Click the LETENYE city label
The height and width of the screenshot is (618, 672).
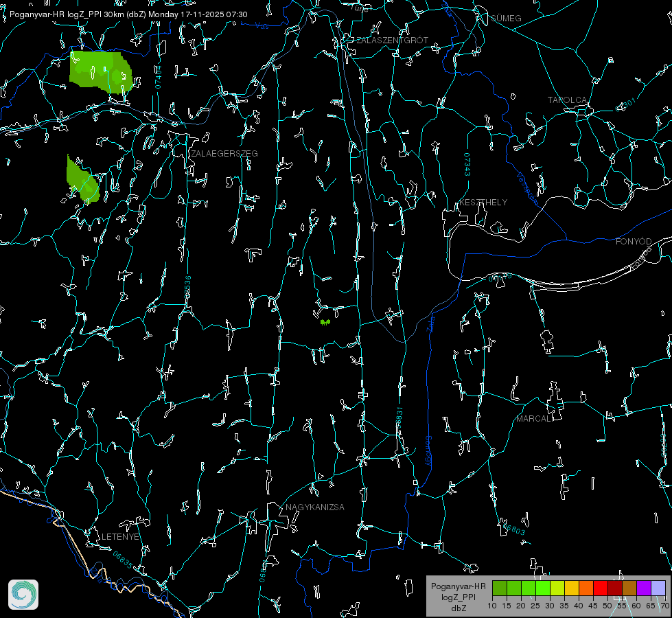pyautogui.click(x=120, y=537)
